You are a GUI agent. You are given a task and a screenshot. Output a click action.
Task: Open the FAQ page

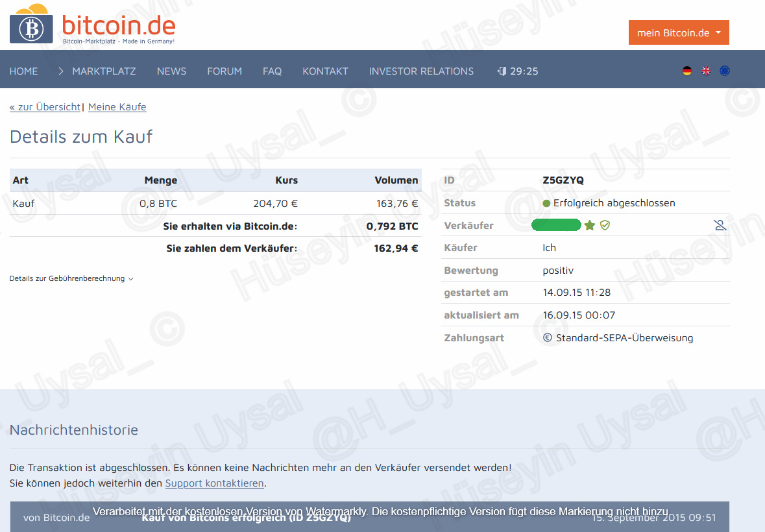(273, 71)
